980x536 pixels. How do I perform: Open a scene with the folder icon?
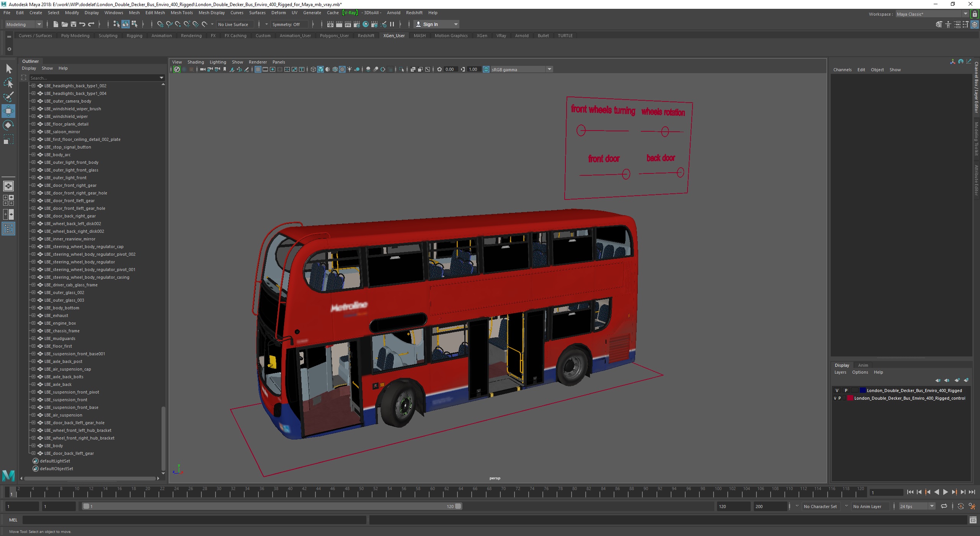click(64, 24)
